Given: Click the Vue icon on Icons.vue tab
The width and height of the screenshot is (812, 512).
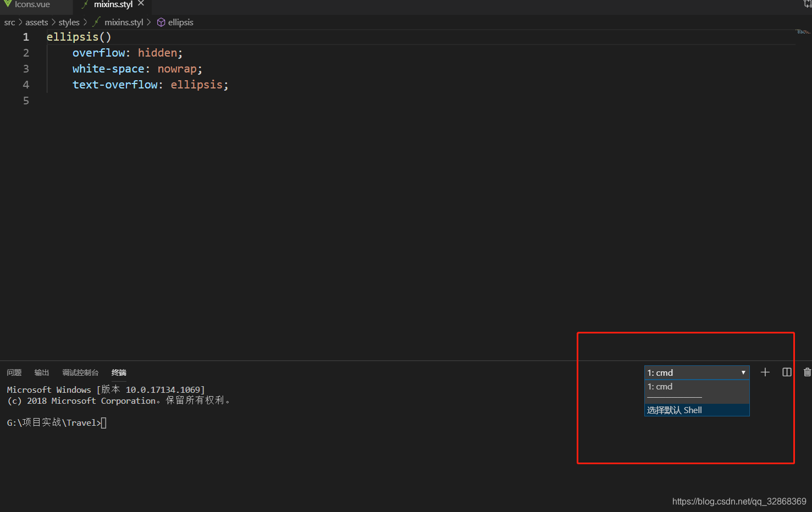Looking at the screenshot, I should pos(8,4).
